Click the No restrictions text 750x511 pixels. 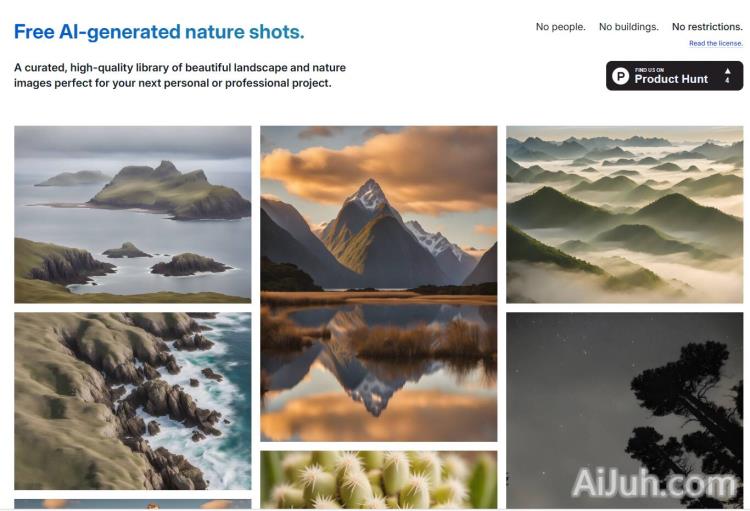(x=707, y=27)
